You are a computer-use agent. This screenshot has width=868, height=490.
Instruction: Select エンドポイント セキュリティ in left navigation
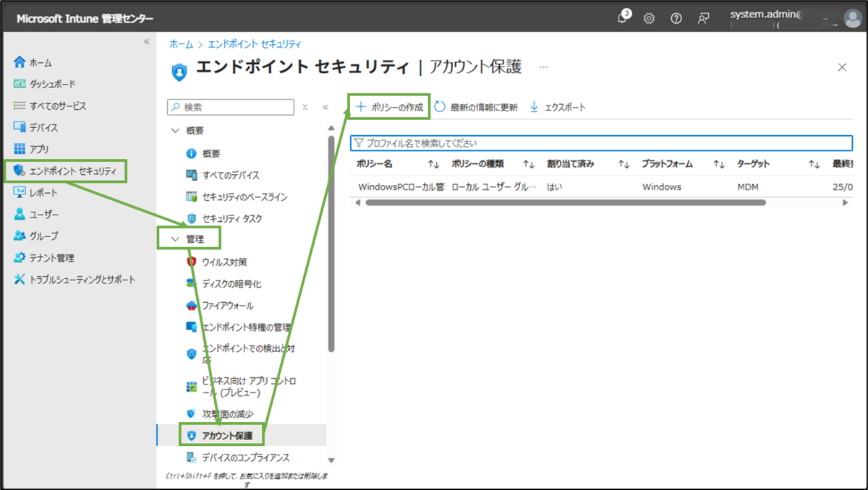point(65,171)
